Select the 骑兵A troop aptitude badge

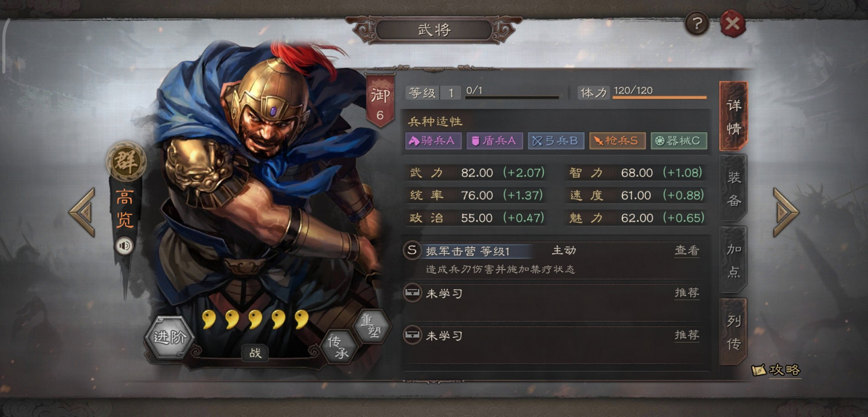[x=433, y=141]
